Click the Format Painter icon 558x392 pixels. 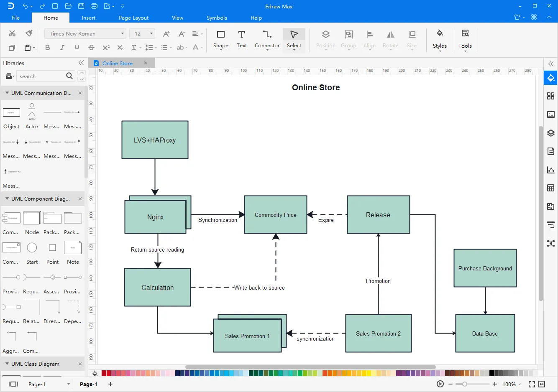(29, 33)
